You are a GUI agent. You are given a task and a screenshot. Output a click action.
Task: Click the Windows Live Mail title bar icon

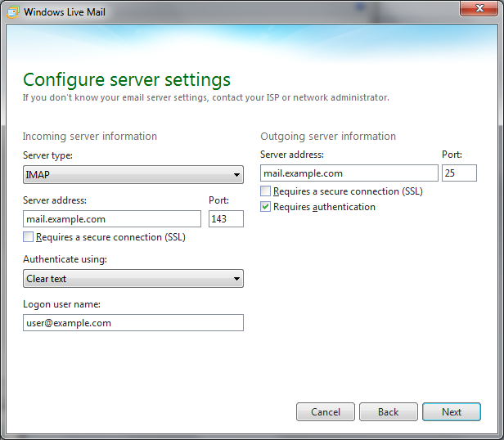[x=13, y=12]
